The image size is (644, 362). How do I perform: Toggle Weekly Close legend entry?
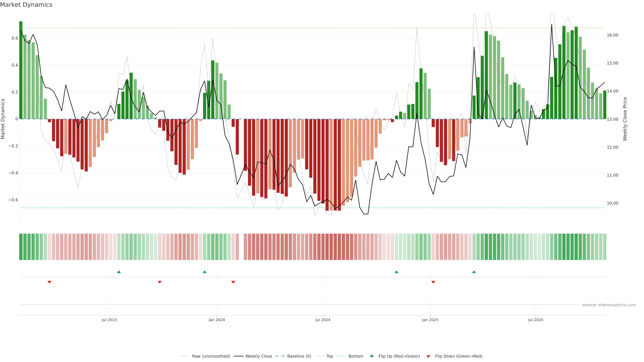tap(258, 356)
